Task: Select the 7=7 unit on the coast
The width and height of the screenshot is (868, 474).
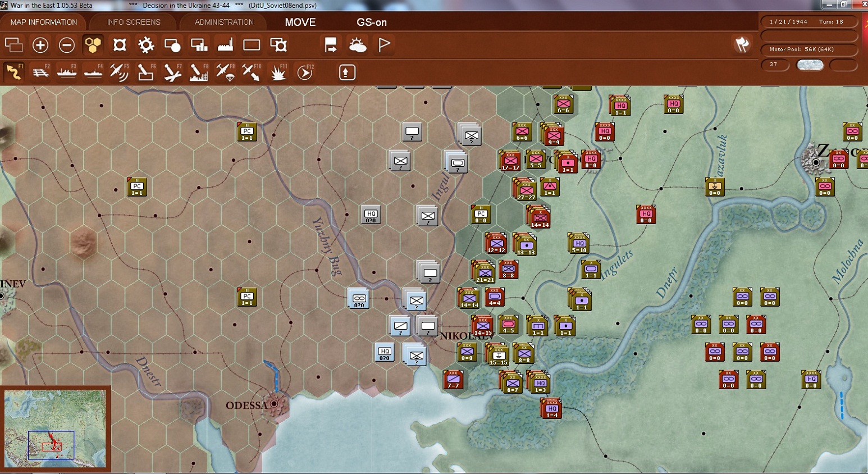Action: pos(453,380)
